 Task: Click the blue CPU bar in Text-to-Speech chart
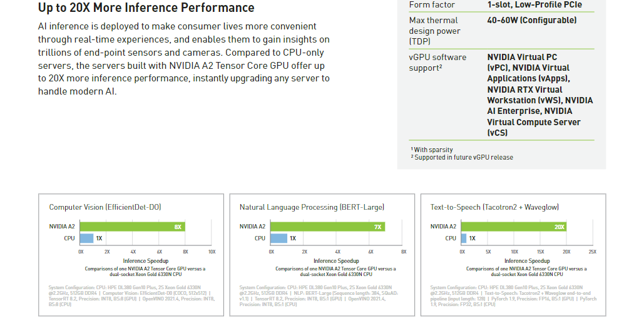click(x=464, y=238)
